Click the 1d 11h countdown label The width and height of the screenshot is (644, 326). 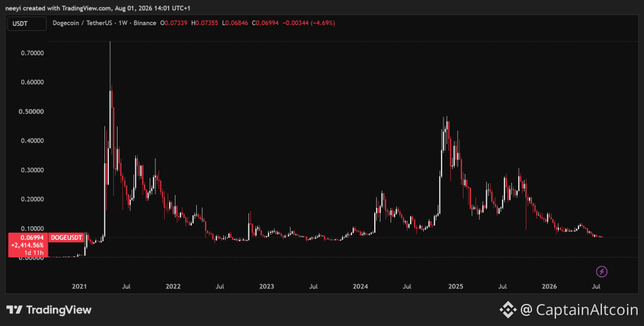[34, 253]
